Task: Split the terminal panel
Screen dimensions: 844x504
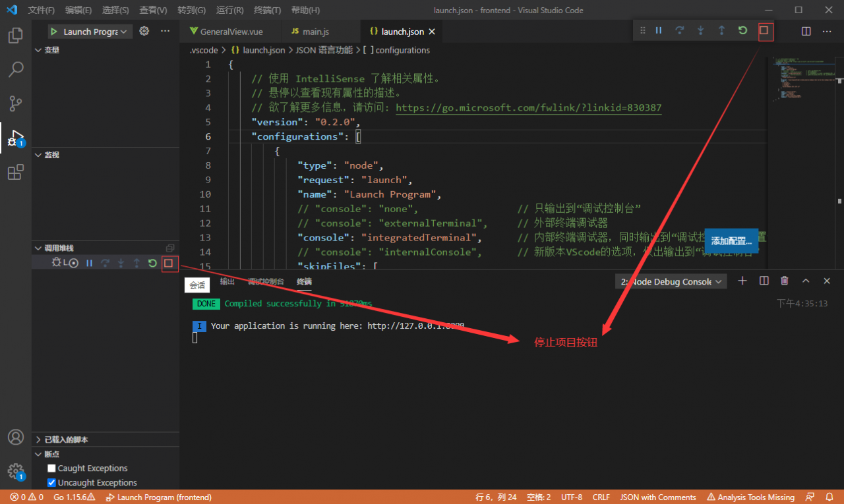Action: tap(764, 281)
